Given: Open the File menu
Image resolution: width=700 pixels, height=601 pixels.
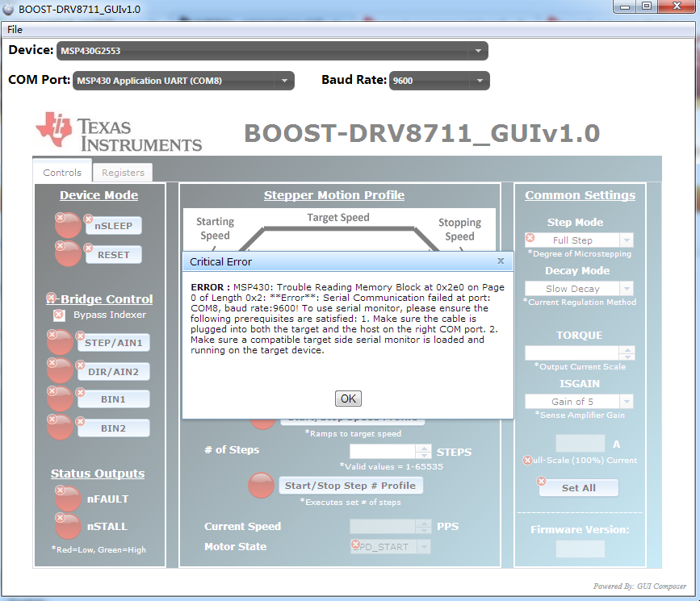Looking at the screenshot, I should click(x=15, y=30).
